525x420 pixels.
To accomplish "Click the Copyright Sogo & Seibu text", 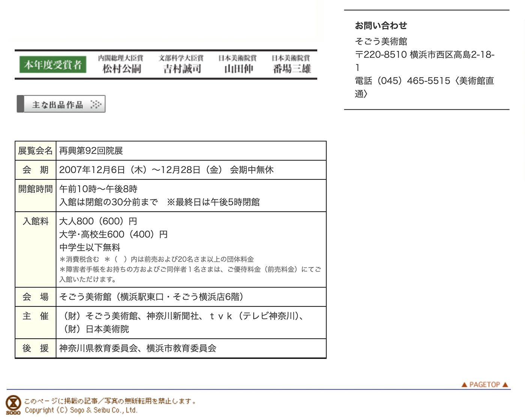I will pos(81,410).
